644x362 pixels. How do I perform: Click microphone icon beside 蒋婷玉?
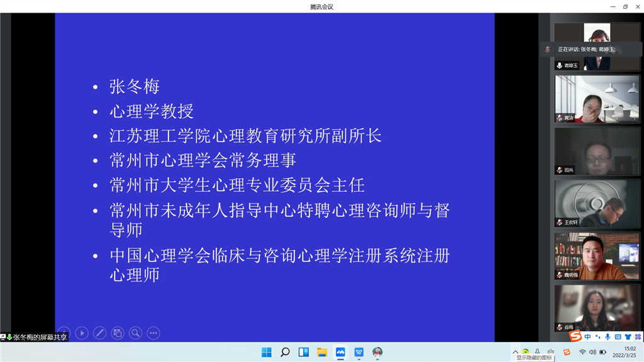[559, 65]
